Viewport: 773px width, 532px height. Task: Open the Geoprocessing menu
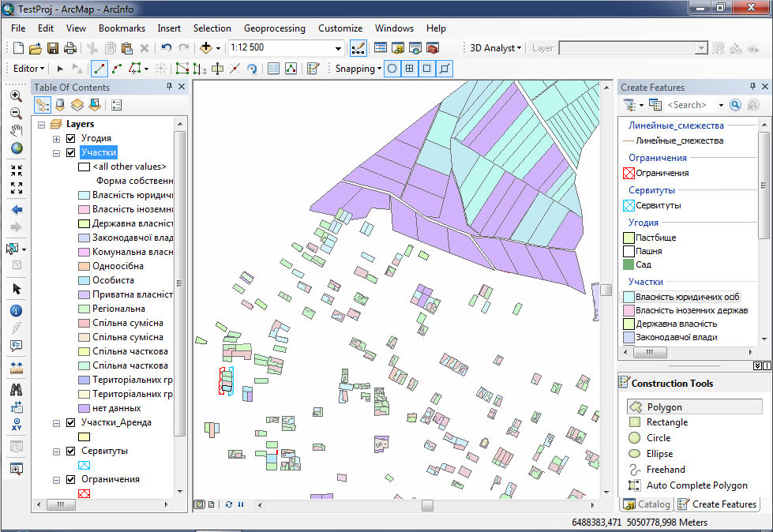click(274, 28)
